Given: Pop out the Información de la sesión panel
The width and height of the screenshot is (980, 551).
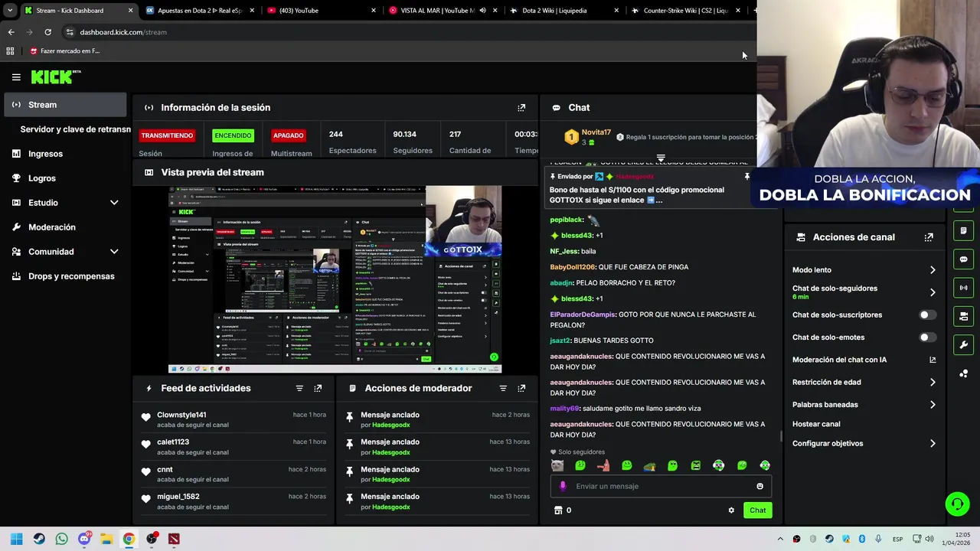Looking at the screenshot, I should (521, 108).
